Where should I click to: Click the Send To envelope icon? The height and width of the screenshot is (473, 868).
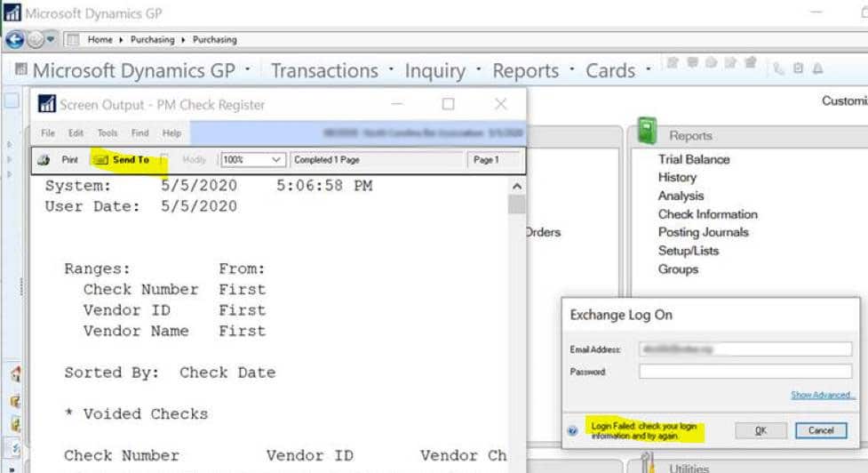pyautogui.click(x=100, y=160)
